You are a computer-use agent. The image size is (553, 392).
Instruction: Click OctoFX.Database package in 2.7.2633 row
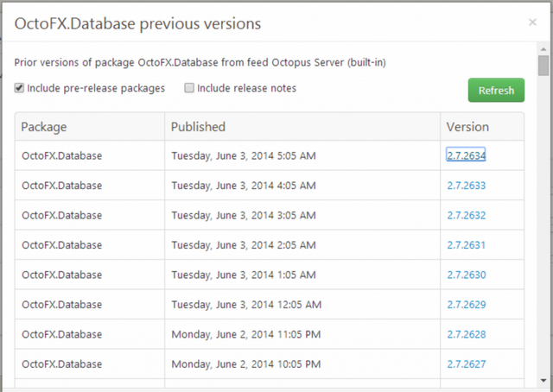[61, 186]
